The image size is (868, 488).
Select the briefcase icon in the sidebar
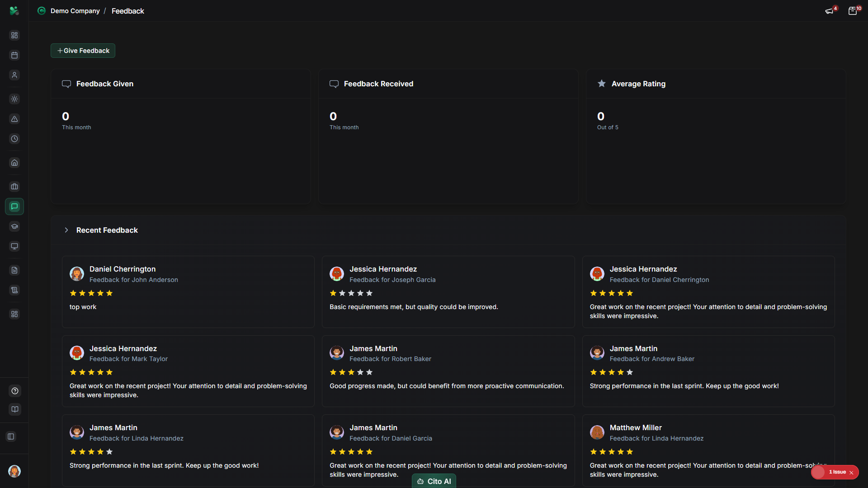pyautogui.click(x=14, y=187)
